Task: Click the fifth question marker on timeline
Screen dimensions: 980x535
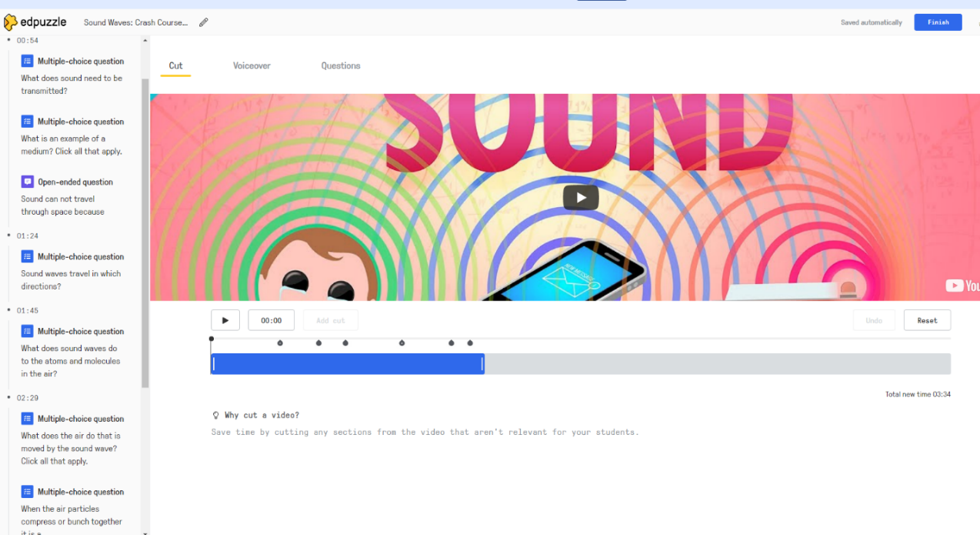Action: 452,343
